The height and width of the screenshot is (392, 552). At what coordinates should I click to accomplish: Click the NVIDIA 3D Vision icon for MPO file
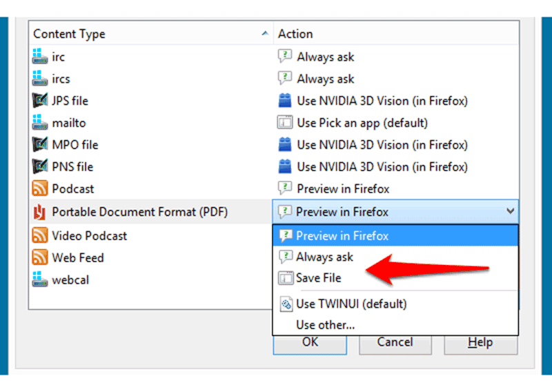[x=285, y=144]
